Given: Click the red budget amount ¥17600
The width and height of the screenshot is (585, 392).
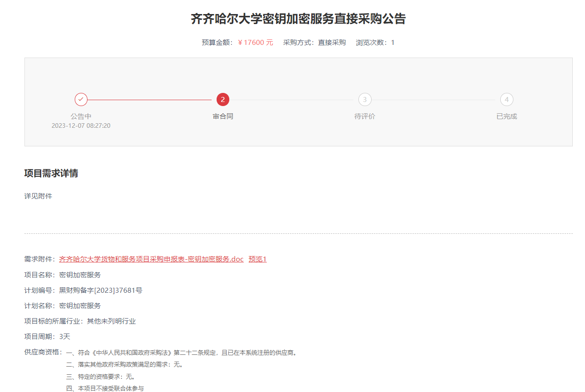Looking at the screenshot, I should click(255, 42).
